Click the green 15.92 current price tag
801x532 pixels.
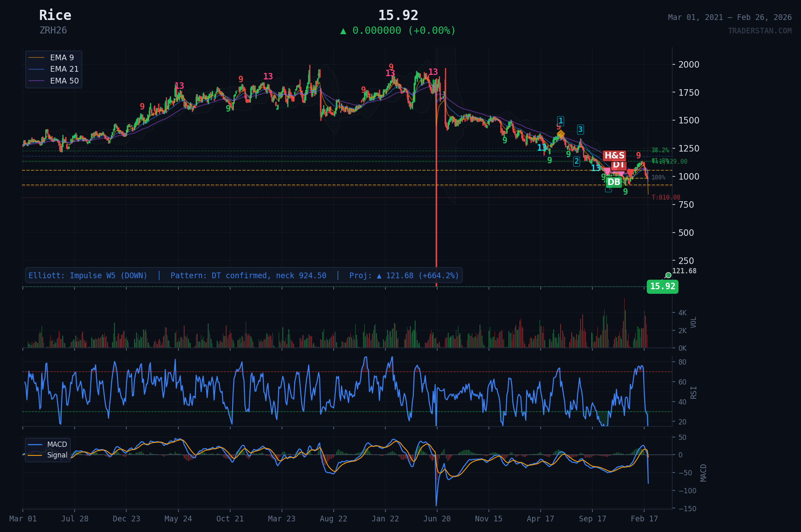662,286
